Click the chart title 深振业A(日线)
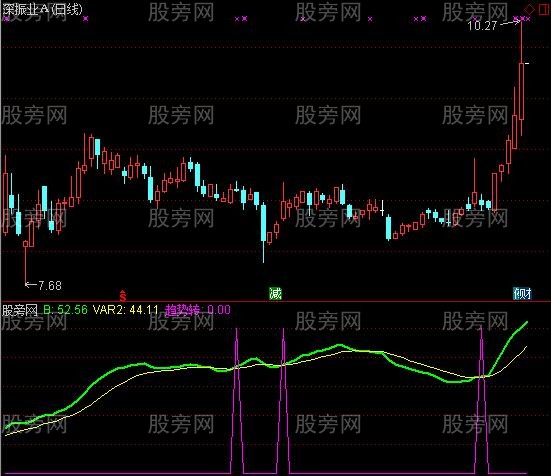551x476 pixels. (x=43, y=9)
